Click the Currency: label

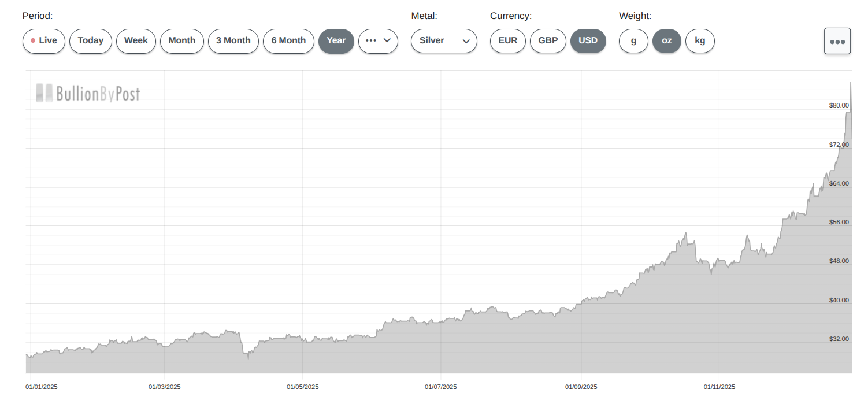coord(511,16)
